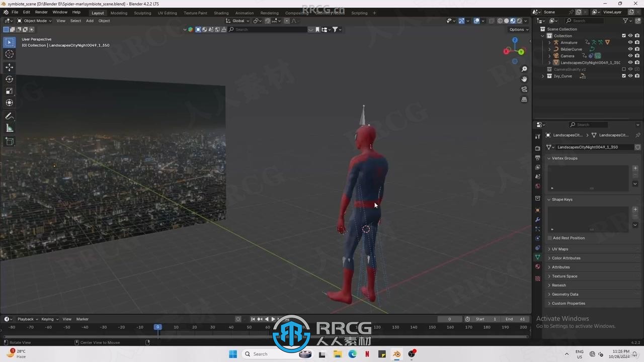644x362 pixels.
Task: Switch orthographic/perspective grid icon
Action: 524,100
